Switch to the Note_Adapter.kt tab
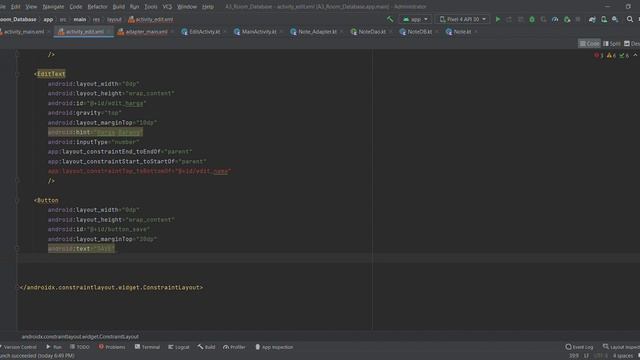Viewport: 640px width, 360px height. click(x=317, y=32)
